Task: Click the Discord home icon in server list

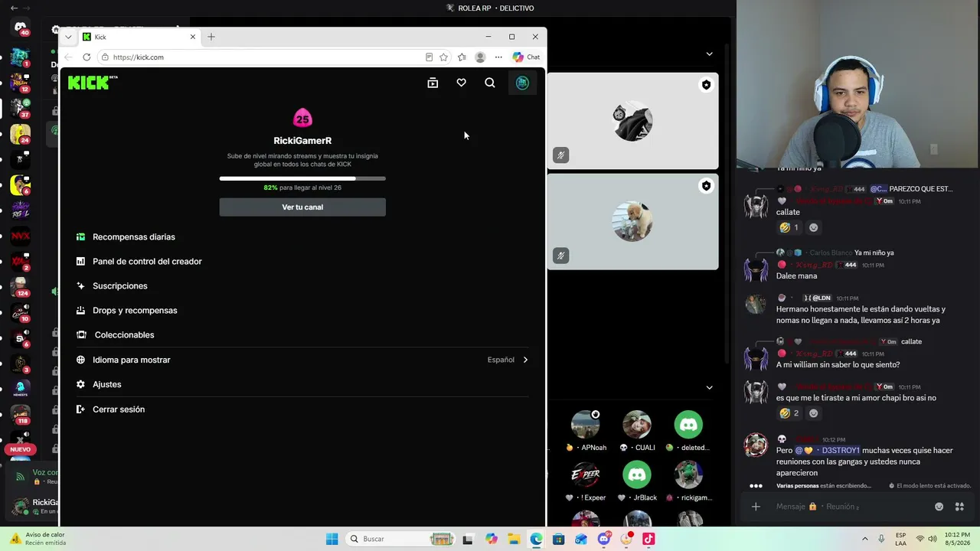Action: coord(21,28)
